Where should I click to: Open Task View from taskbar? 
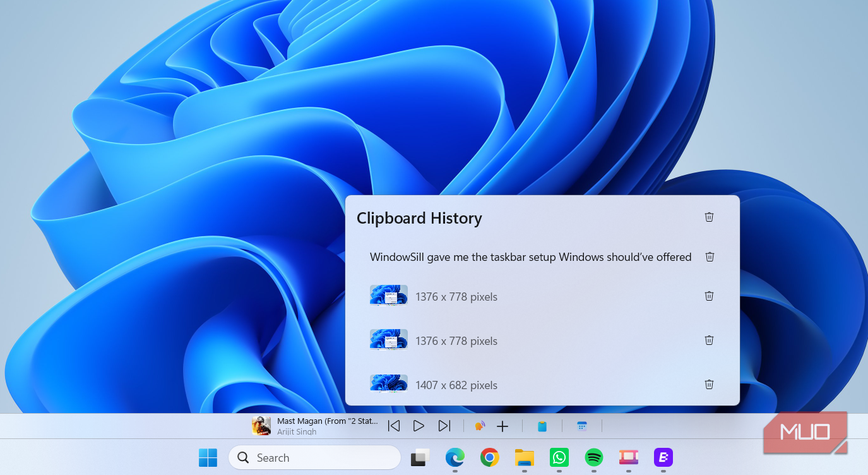(x=420, y=457)
